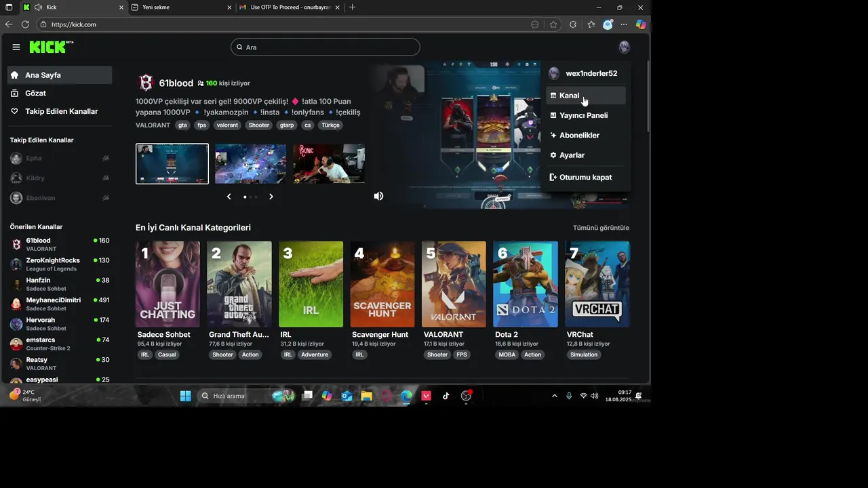Open File Explorer from taskbar
868x488 pixels.
(366, 396)
